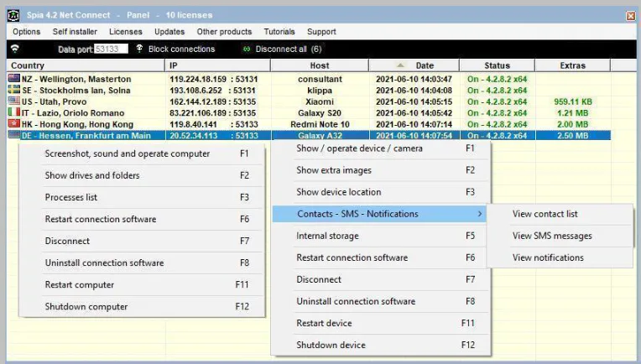Image resolution: width=641 pixels, height=364 pixels.
Task: Select Processes list in left menu
Action: [x=71, y=197]
